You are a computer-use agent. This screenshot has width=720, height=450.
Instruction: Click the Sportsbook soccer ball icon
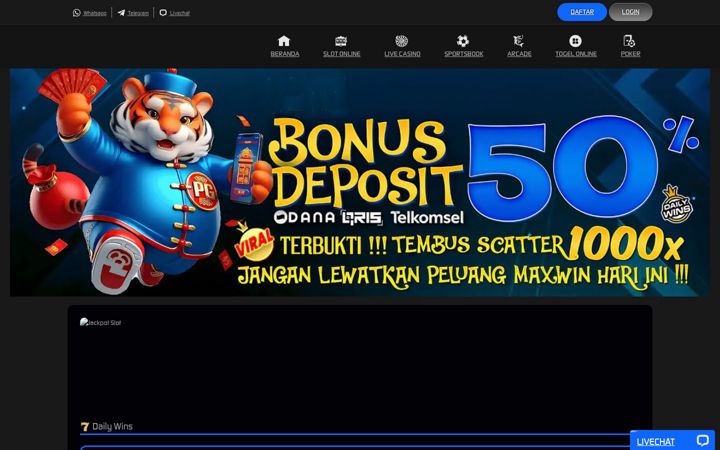(463, 41)
